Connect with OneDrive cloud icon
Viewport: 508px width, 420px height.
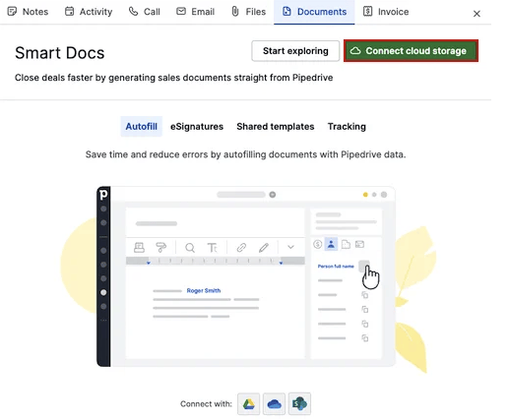pos(274,404)
